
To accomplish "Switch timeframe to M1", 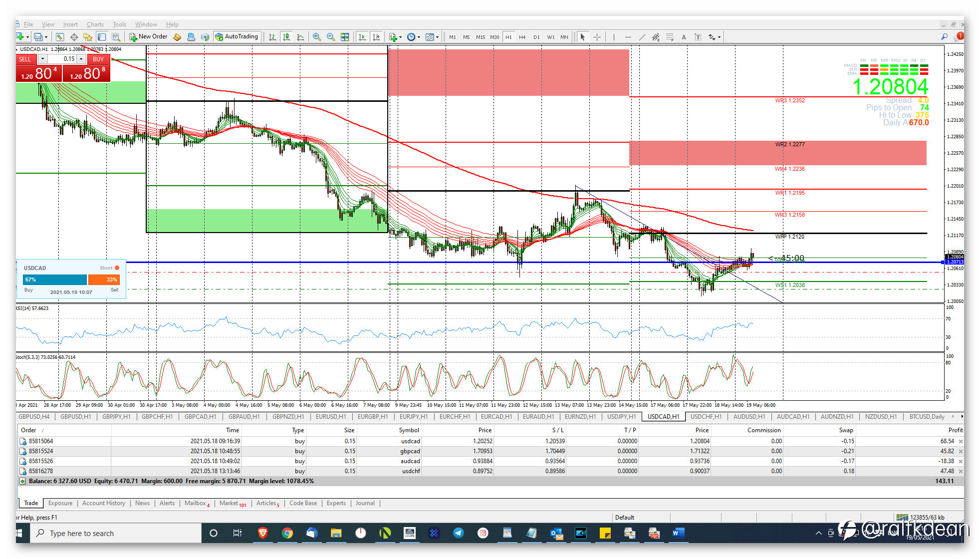I will (x=453, y=37).
